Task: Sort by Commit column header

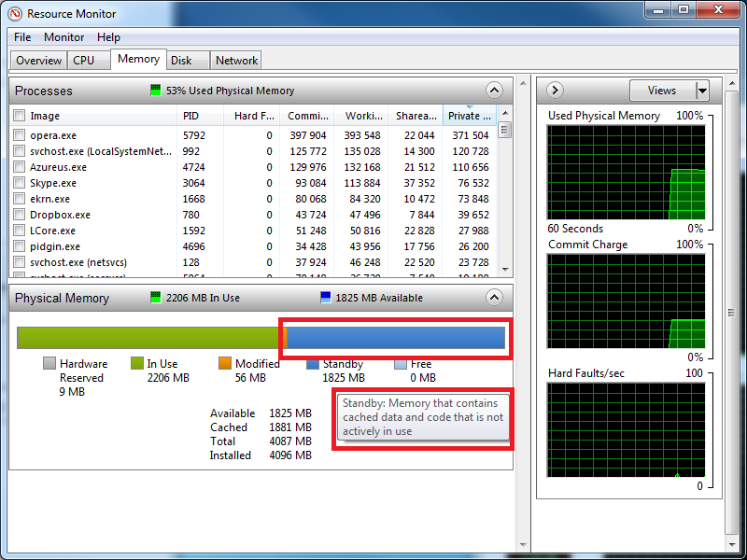Action: [x=307, y=116]
